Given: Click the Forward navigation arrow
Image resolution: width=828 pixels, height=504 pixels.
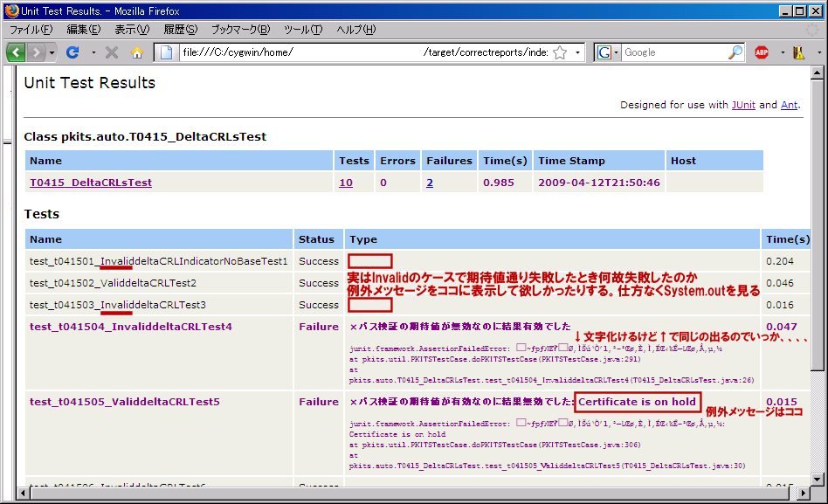Looking at the screenshot, I should click(36, 52).
